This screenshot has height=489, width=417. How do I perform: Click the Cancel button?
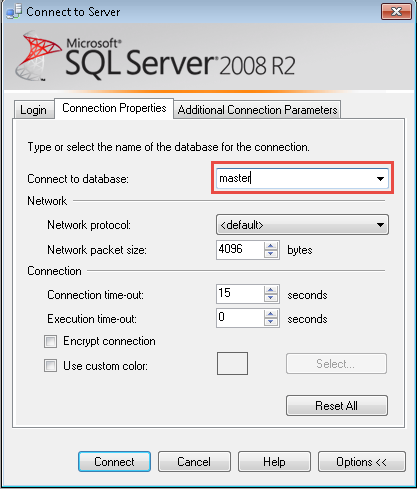pos(194,462)
